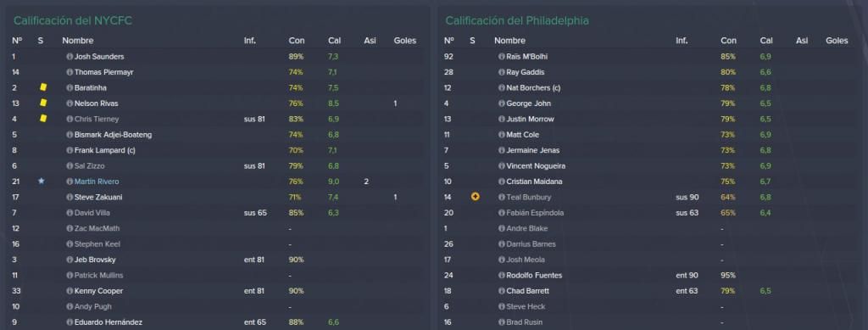Sort NYCFC table by Asi header
The width and height of the screenshot is (868, 330).
[370, 41]
